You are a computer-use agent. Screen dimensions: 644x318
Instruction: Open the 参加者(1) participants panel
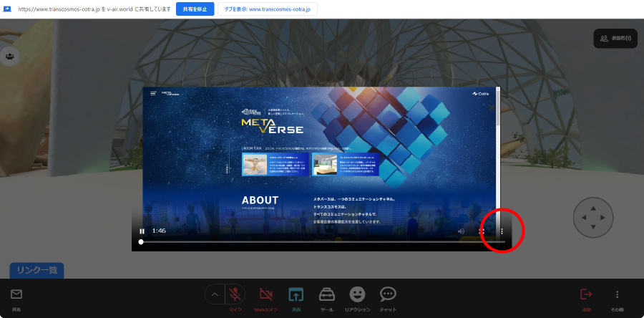click(x=615, y=38)
